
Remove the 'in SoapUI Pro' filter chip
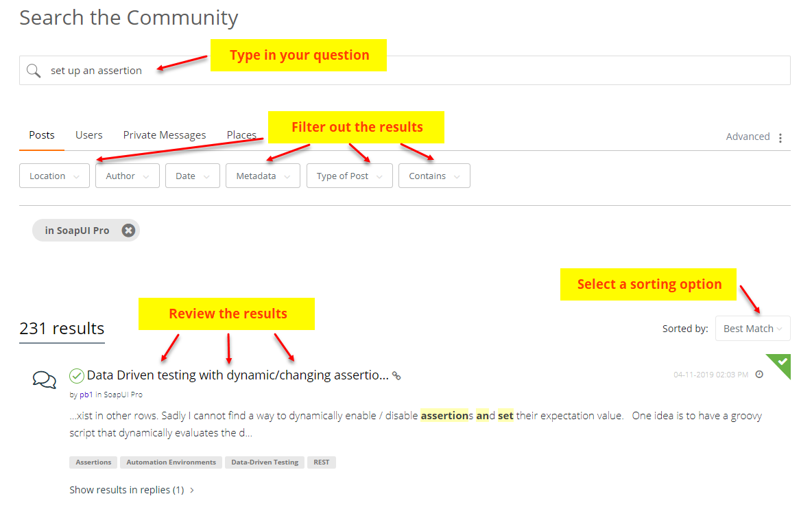[x=128, y=230]
